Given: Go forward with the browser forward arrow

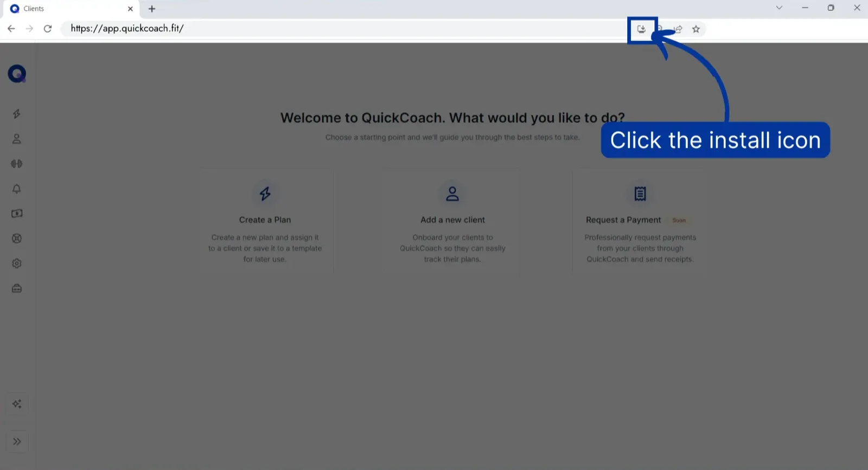Looking at the screenshot, I should (x=30, y=29).
